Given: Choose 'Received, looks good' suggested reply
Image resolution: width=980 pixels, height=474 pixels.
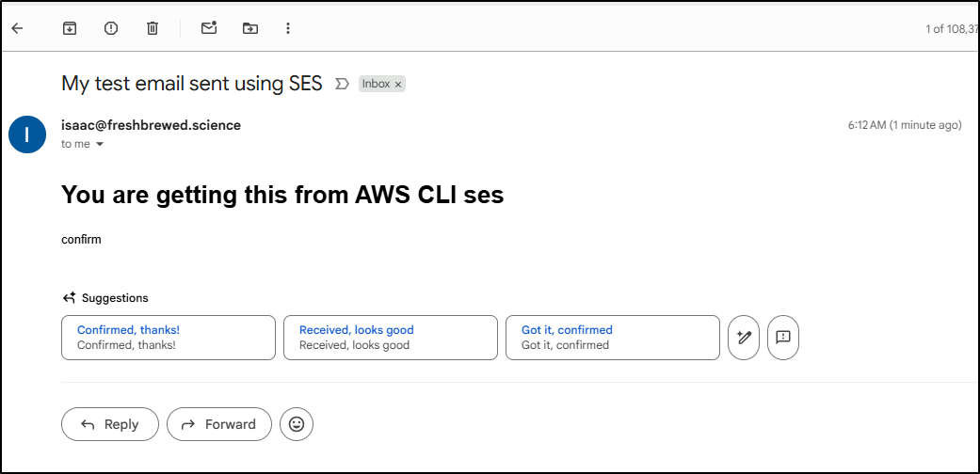Looking at the screenshot, I should 391,338.
